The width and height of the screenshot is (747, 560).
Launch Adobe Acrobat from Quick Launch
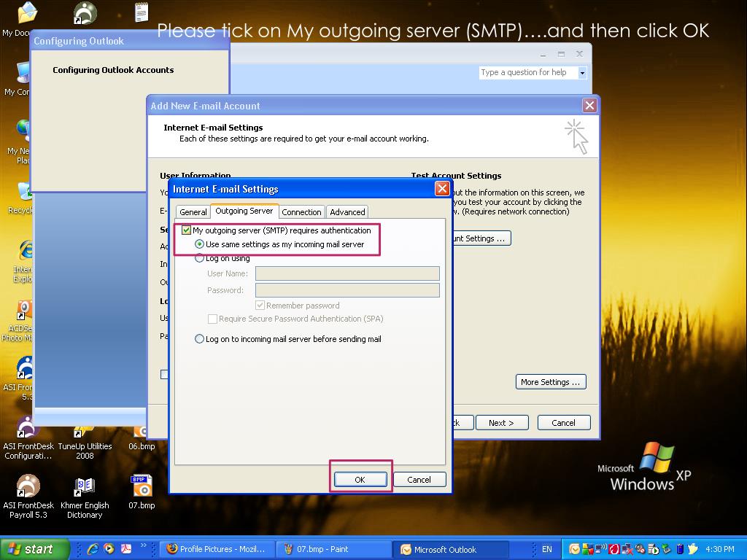coord(125,549)
